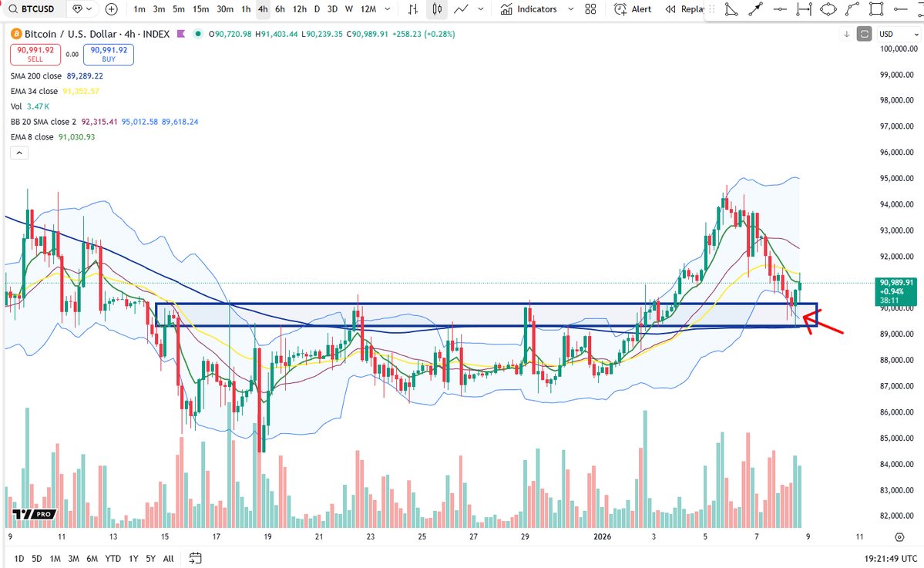Screen dimensions: 924x568
Task: Switch to the 12h timeframe
Action: (299, 8)
